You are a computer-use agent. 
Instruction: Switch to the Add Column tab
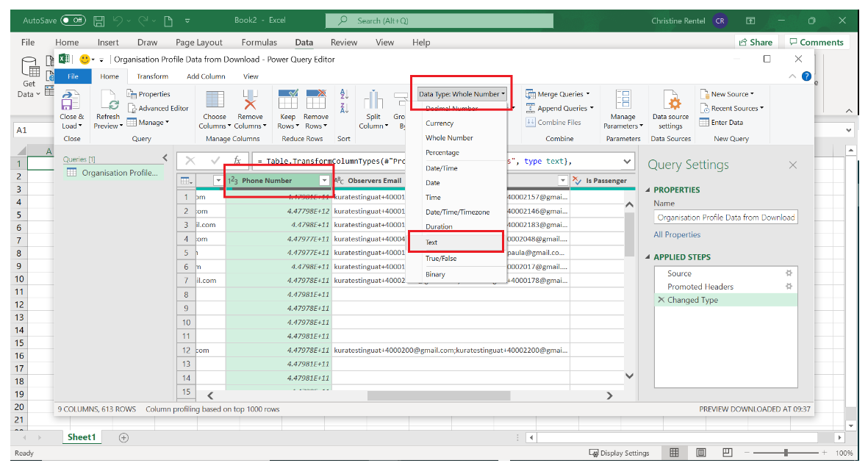click(x=206, y=76)
